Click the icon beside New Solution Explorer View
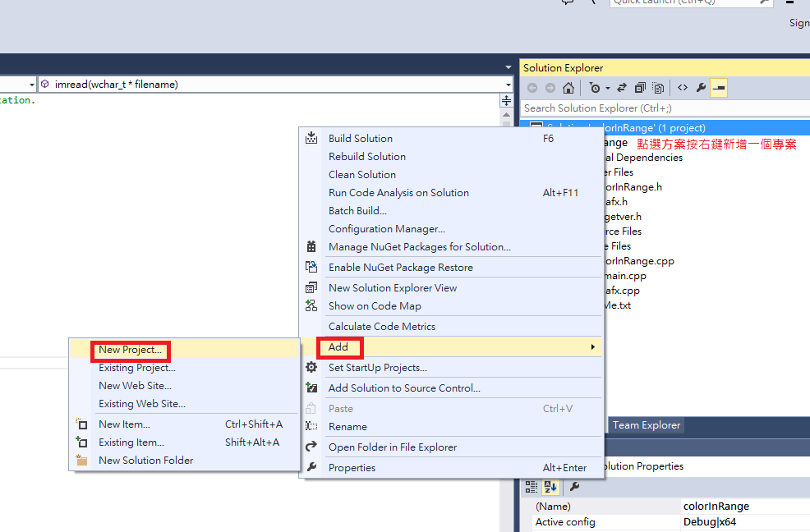The image size is (810, 532). click(x=311, y=287)
